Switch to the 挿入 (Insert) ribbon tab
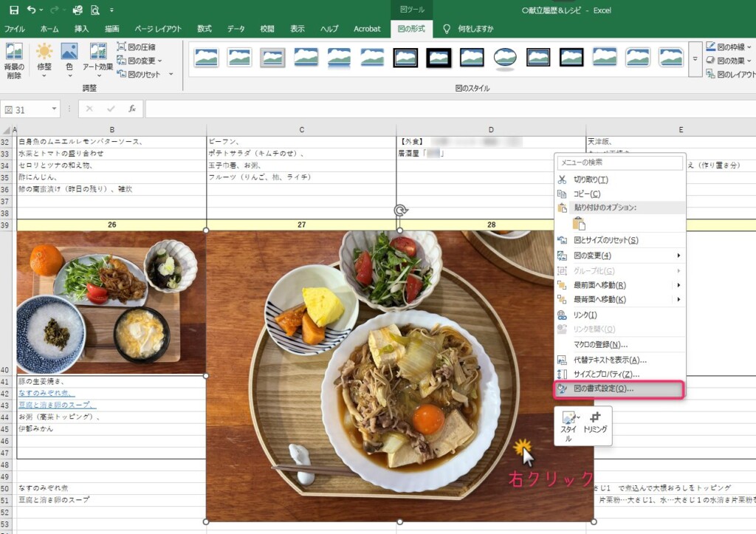 click(x=82, y=29)
